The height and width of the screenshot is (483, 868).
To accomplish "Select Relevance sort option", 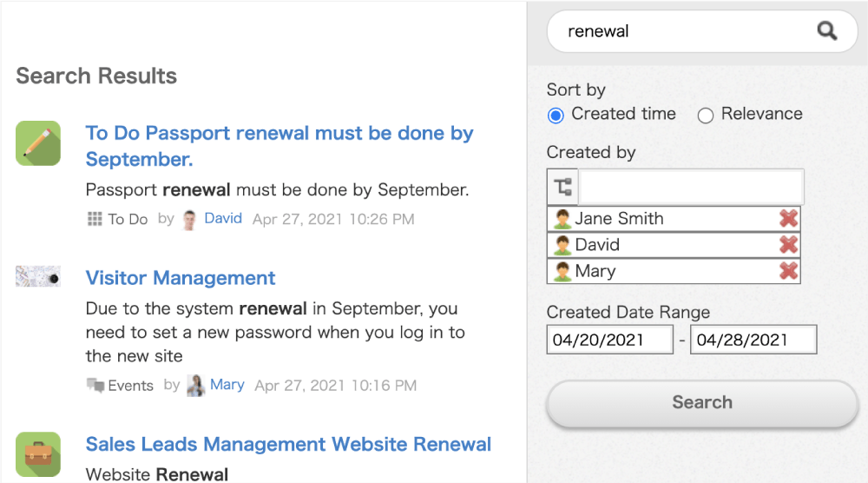I will tap(706, 115).
